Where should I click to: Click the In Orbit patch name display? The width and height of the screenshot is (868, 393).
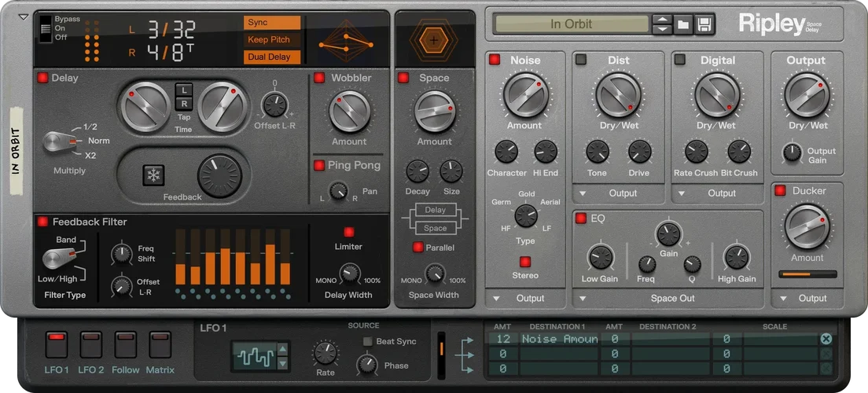pyautogui.click(x=571, y=24)
